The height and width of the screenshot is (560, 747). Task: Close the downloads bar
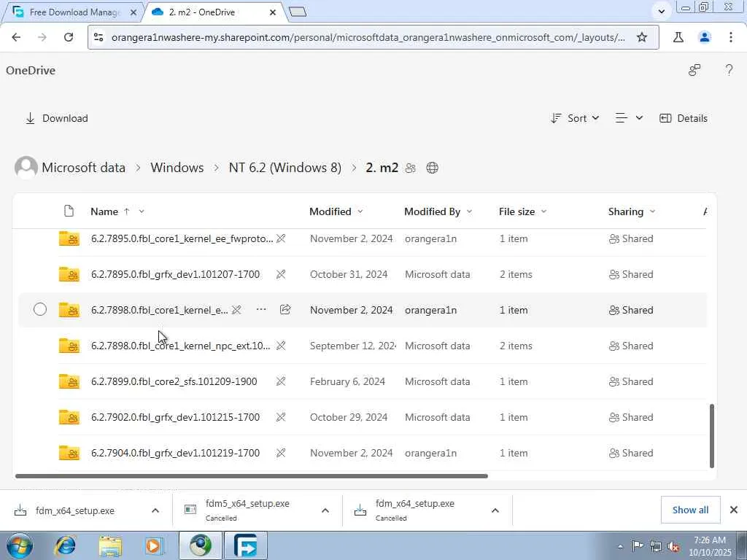734,510
